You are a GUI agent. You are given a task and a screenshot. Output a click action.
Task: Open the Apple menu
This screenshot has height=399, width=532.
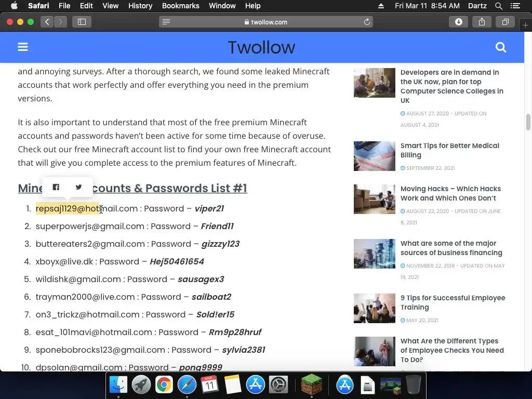pyautogui.click(x=14, y=6)
